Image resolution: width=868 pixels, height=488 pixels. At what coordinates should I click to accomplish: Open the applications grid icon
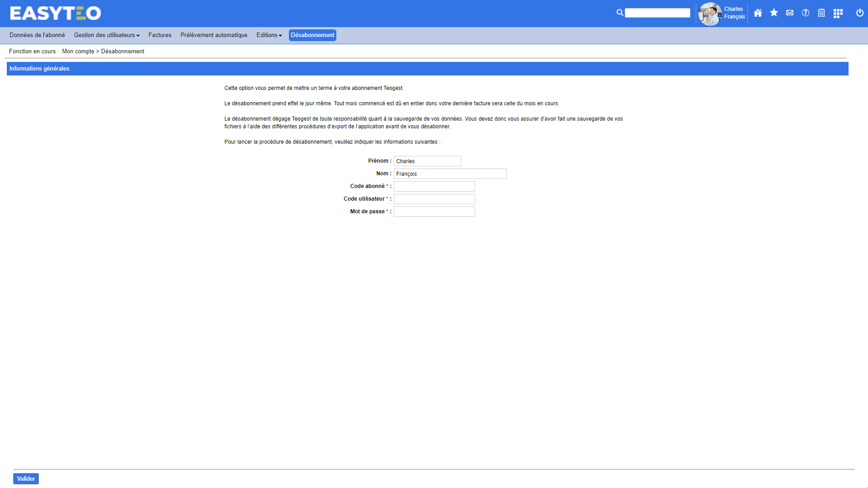click(838, 13)
